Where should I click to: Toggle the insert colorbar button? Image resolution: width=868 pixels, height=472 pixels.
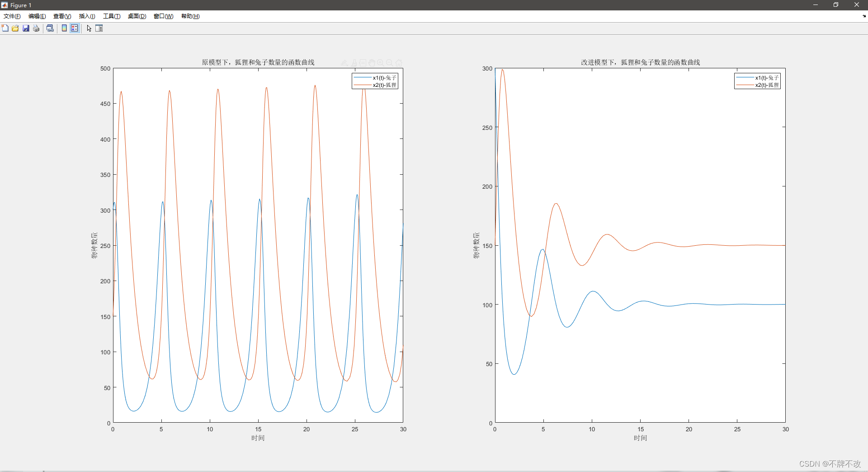click(64, 28)
